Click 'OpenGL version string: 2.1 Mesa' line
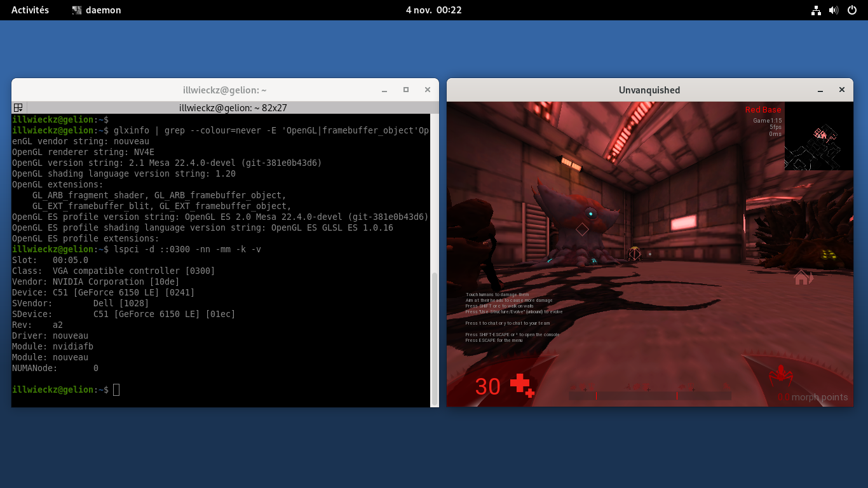868x488 pixels. tap(166, 163)
